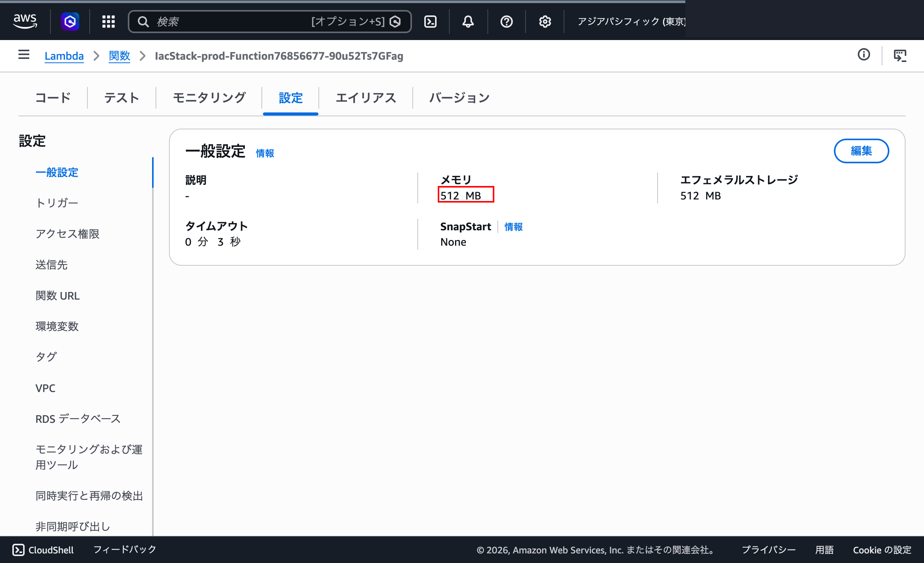
Task: Click the CloudShell footer icon
Action: coord(18,550)
